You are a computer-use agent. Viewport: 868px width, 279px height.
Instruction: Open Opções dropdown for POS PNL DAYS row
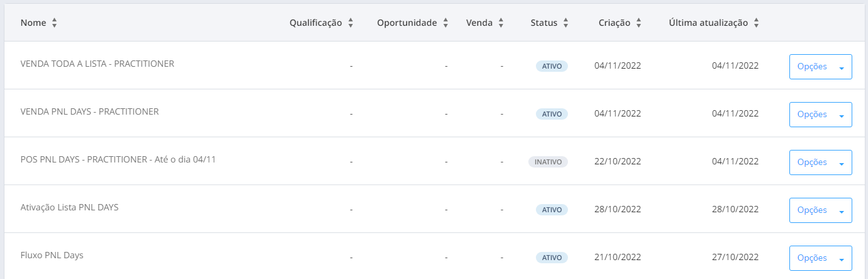pyautogui.click(x=821, y=162)
